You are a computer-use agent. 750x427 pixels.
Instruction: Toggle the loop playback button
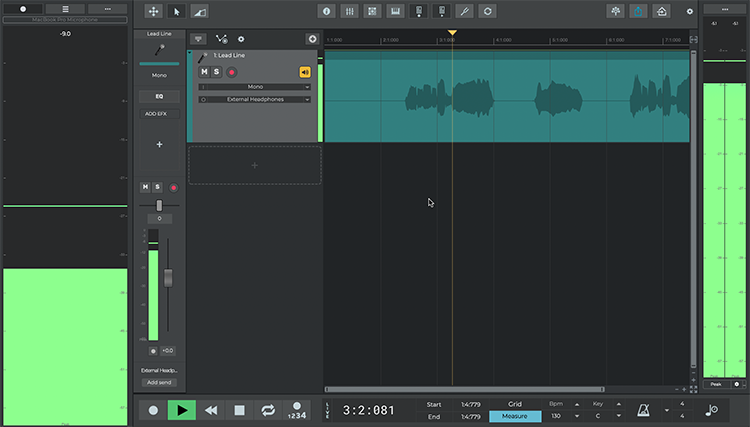(268, 409)
